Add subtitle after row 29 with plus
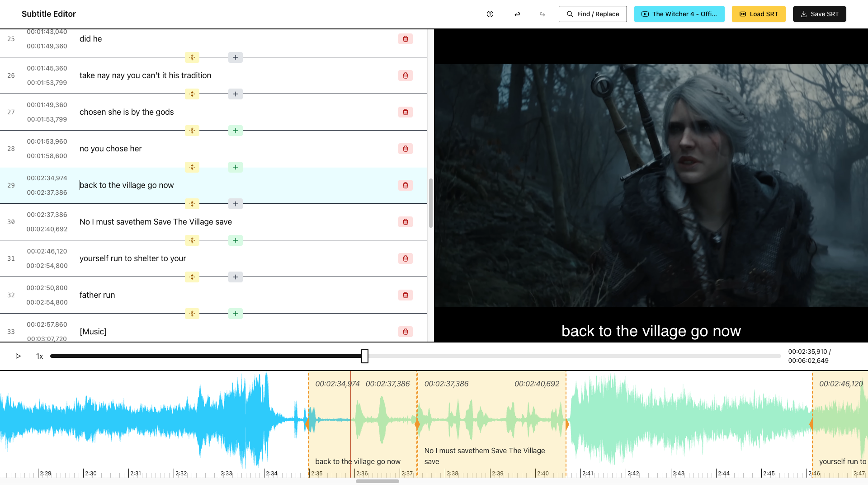The height and width of the screenshot is (488, 868). [236, 204]
